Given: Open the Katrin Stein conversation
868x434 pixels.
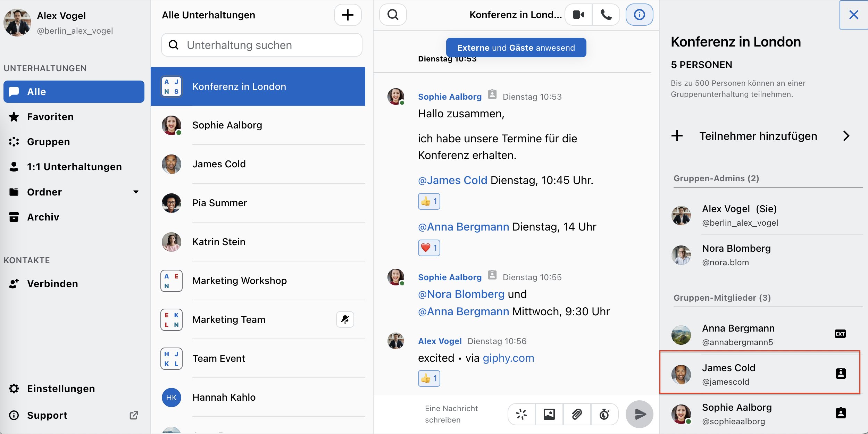Looking at the screenshot, I should (x=258, y=242).
